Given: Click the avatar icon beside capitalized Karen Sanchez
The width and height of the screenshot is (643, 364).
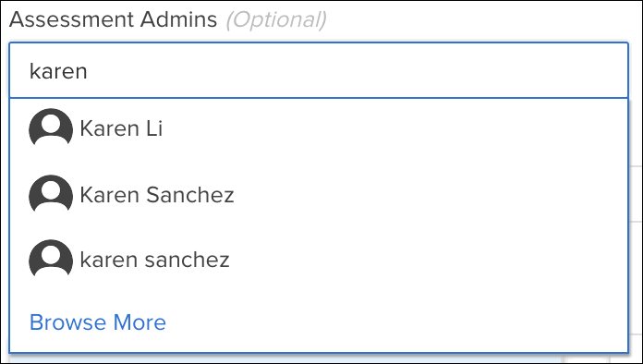Looking at the screenshot, I should tap(51, 194).
